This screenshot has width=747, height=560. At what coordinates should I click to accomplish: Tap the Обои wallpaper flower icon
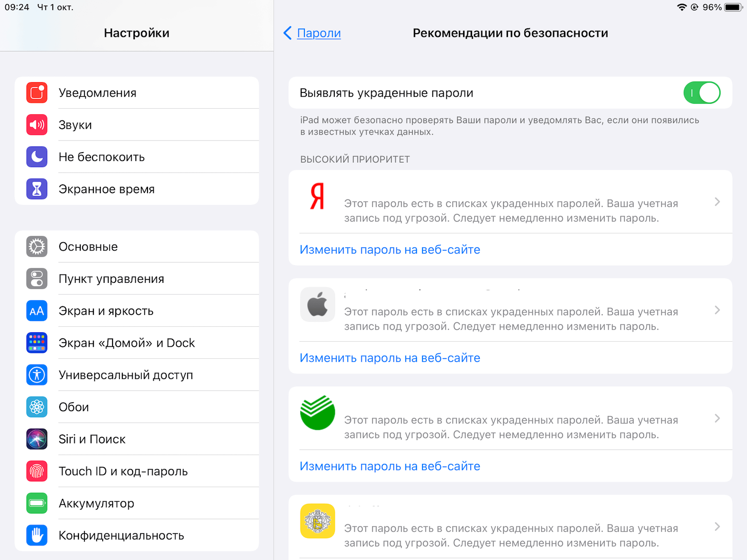tap(37, 407)
